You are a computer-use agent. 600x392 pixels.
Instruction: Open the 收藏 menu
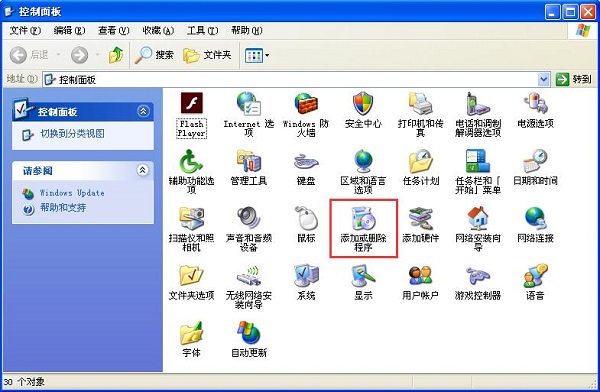pyautogui.click(x=158, y=30)
